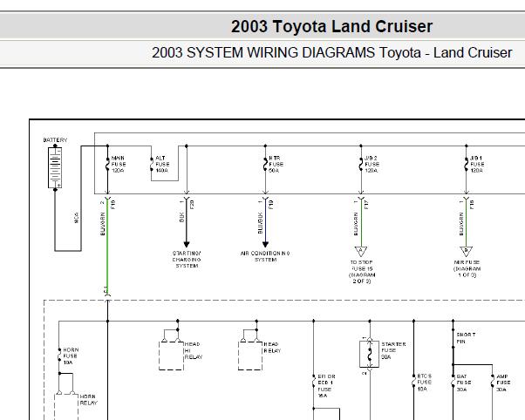Screen dimensions: 525x420
Task: Click the HEAD RELAY label
Action: click(272, 348)
